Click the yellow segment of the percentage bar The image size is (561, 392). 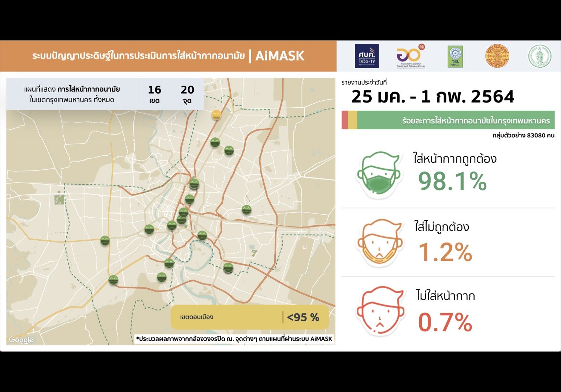pyautogui.click(x=352, y=120)
